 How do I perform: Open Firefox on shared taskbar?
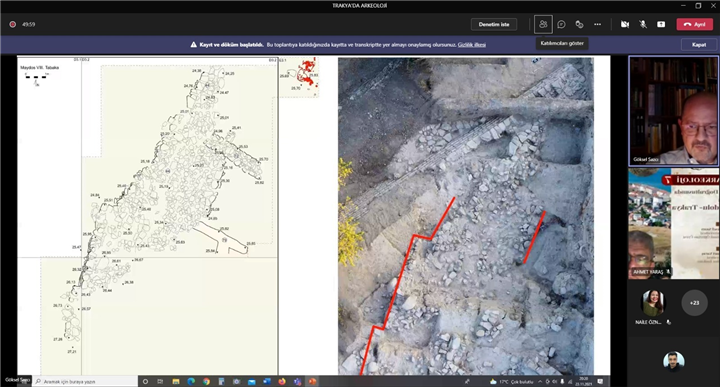(x=281, y=381)
